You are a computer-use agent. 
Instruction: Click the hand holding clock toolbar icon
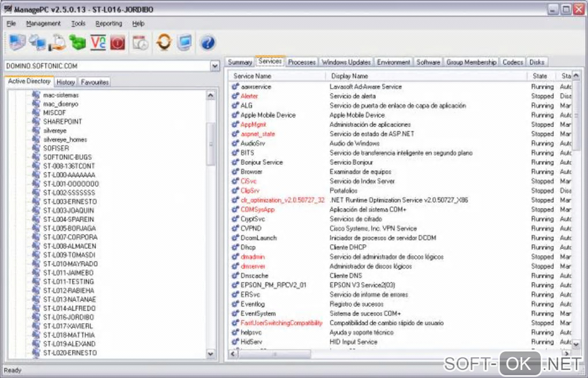[x=58, y=43]
